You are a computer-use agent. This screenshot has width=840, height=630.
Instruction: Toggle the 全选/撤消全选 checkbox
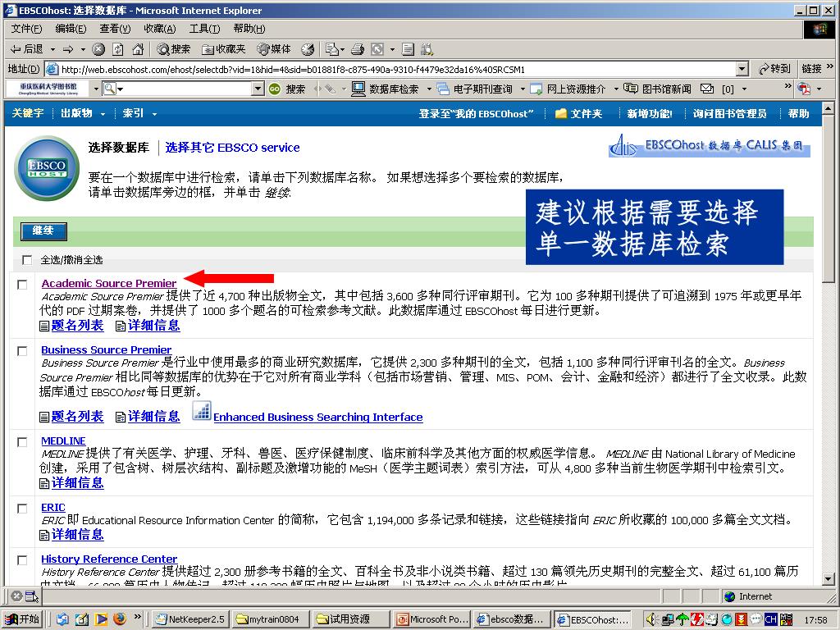[27, 260]
